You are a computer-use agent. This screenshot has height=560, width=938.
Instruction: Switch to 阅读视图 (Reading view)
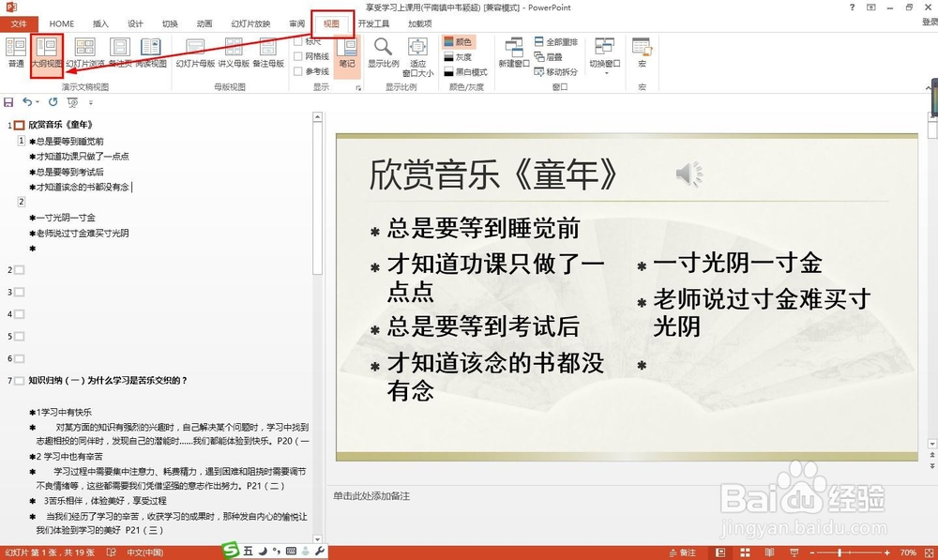point(151,53)
